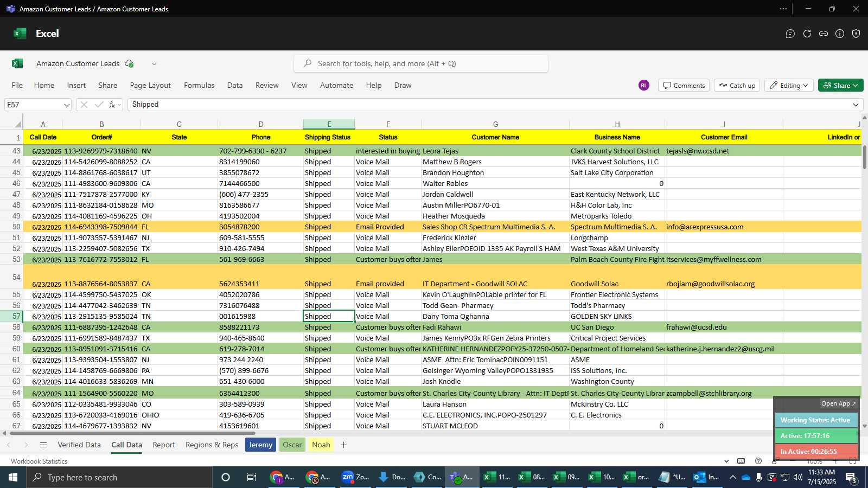
Task: Click the vertical scrollbar down arrow
Action: pyautogui.click(x=864, y=426)
